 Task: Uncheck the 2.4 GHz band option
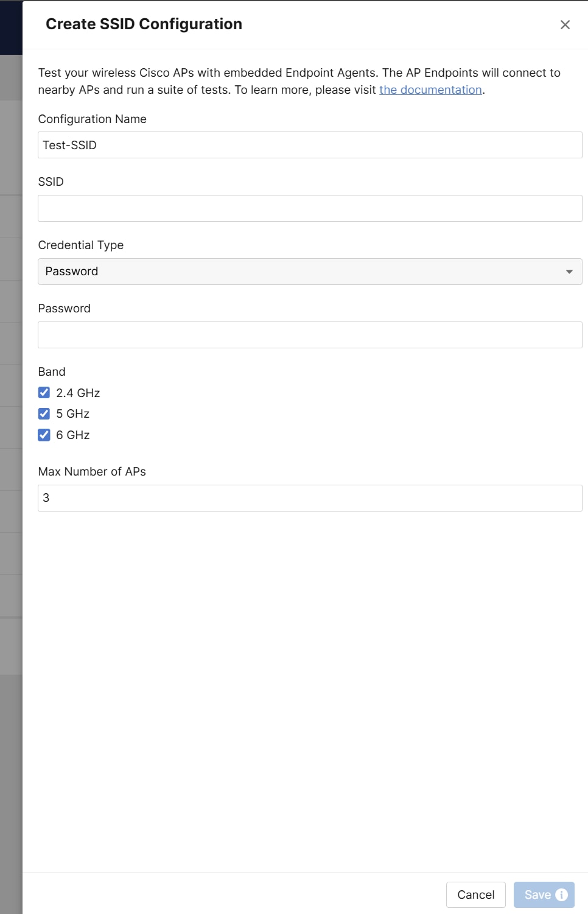(x=43, y=392)
